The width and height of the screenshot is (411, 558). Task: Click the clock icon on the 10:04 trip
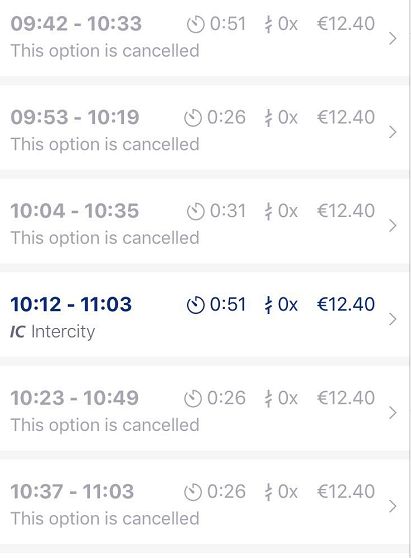195,212
